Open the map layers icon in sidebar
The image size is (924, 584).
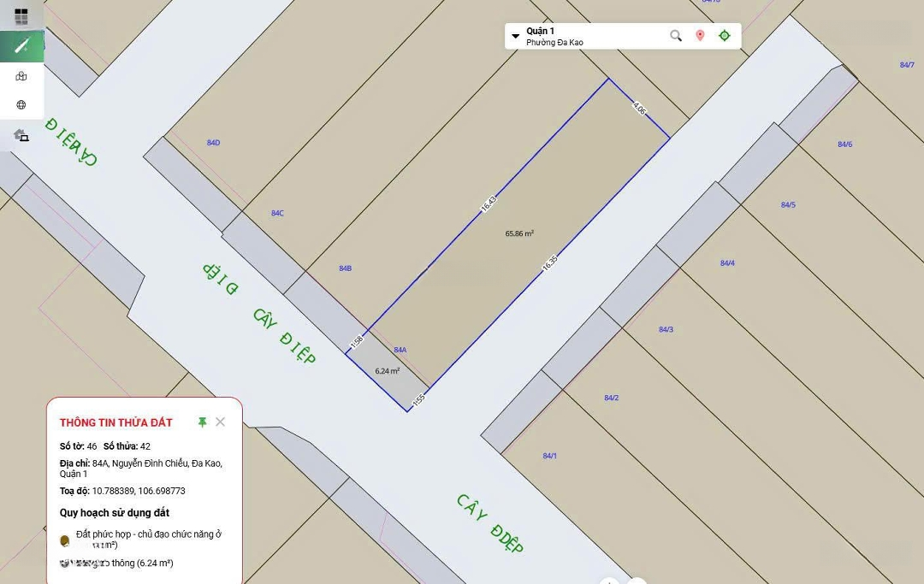[x=21, y=76]
